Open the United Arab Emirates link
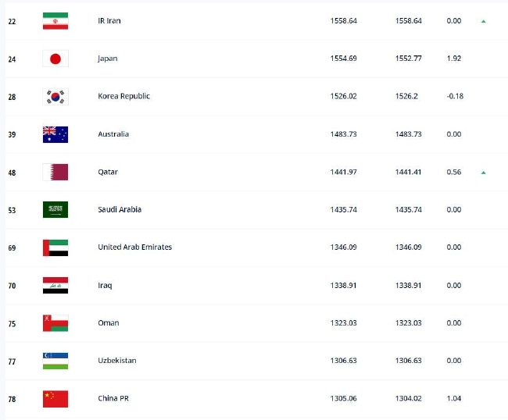508x420 pixels. click(x=134, y=247)
